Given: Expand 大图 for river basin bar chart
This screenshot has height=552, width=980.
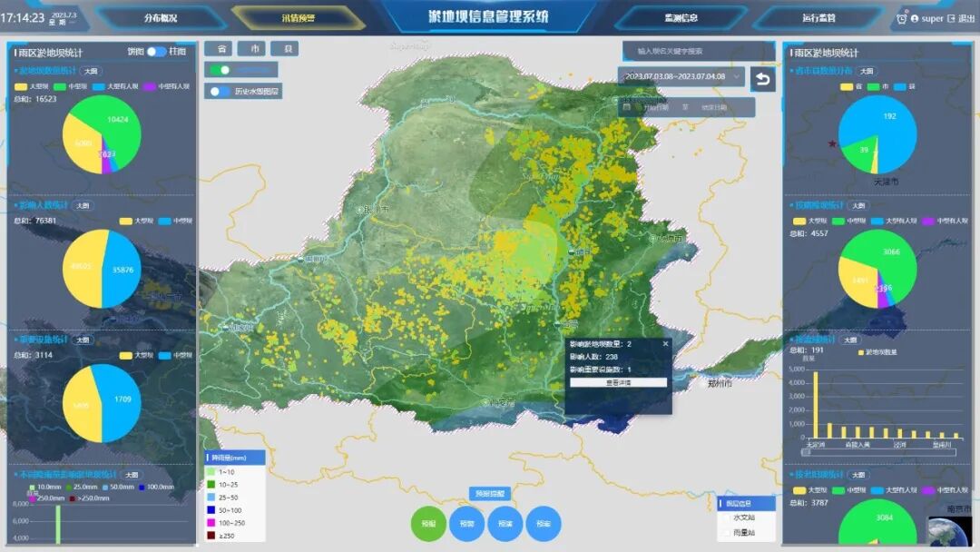Looking at the screenshot, I should pos(850,340).
